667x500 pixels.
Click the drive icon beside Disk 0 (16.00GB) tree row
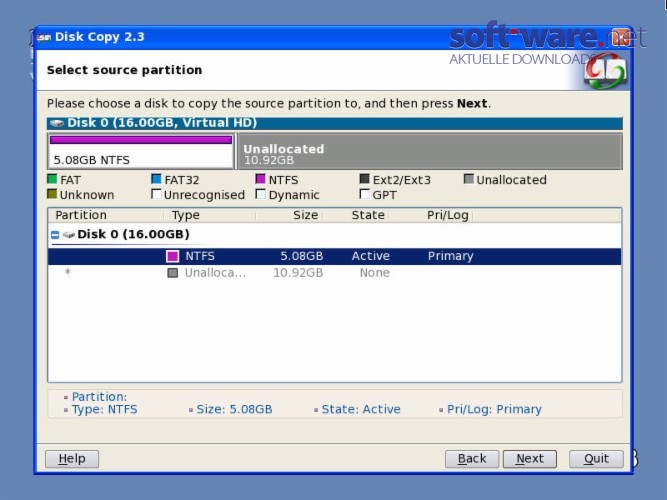point(68,234)
